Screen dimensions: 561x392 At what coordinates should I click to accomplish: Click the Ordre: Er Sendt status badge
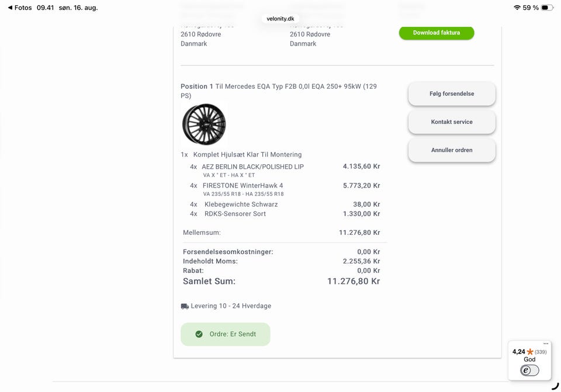tap(226, 334)
